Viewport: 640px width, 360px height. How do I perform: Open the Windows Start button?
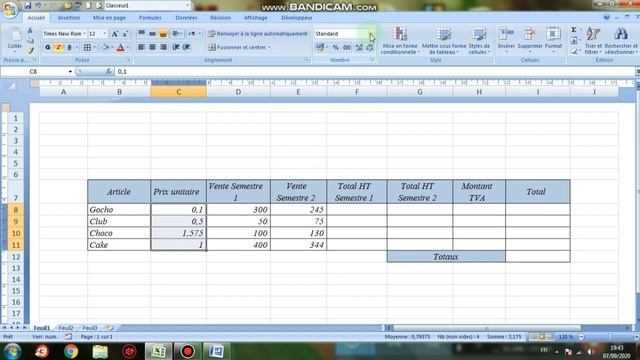pos(12,351)
